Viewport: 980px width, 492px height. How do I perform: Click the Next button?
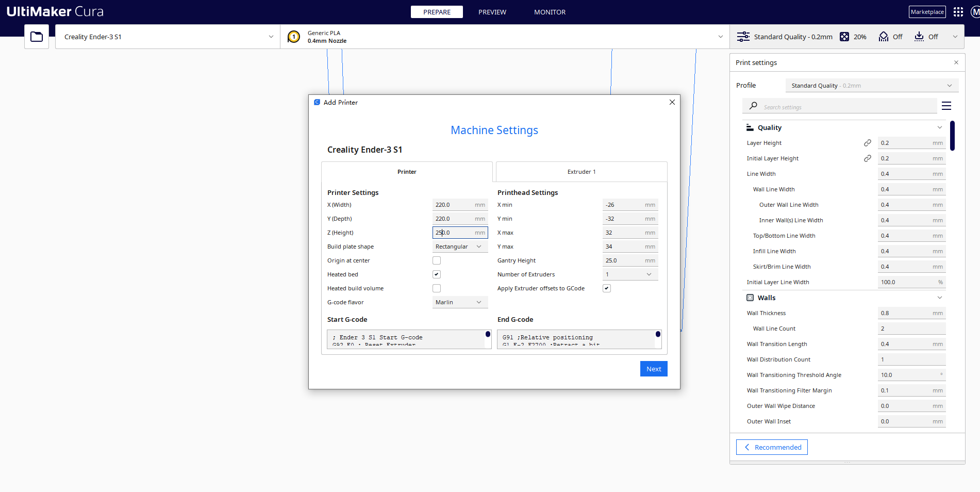[x=654, y=369]
